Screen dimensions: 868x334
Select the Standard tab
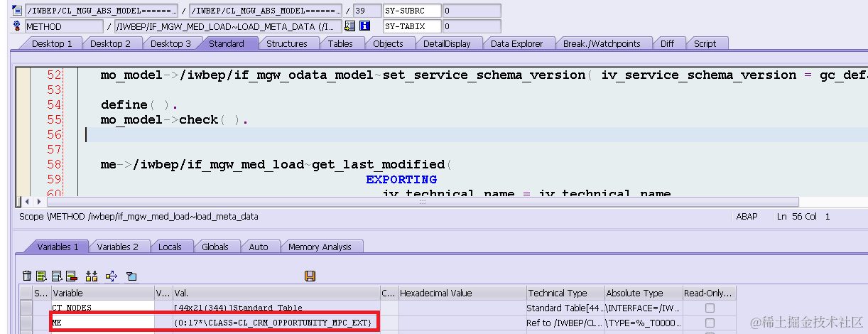click(x=227, y=43)
